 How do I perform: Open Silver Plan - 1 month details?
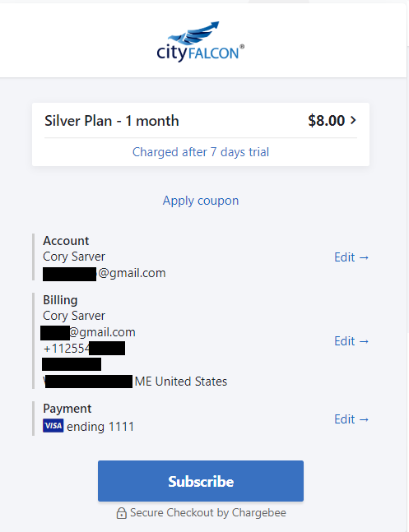click(x=112, y=121)
